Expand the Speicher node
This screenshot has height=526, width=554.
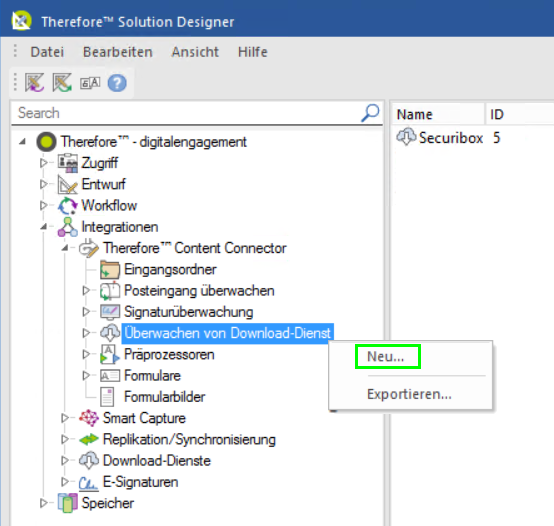(43, 503)
